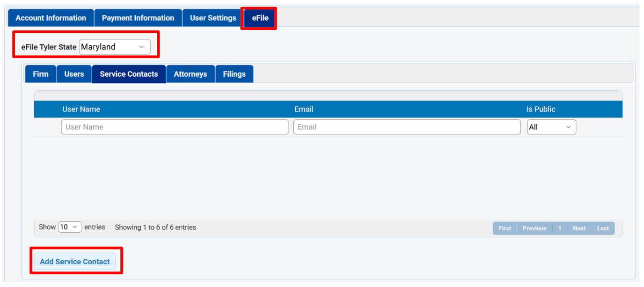This screenshot has height=287, width=644.
Task: Change the Show entries count dropdown
Action: (70, 227)
